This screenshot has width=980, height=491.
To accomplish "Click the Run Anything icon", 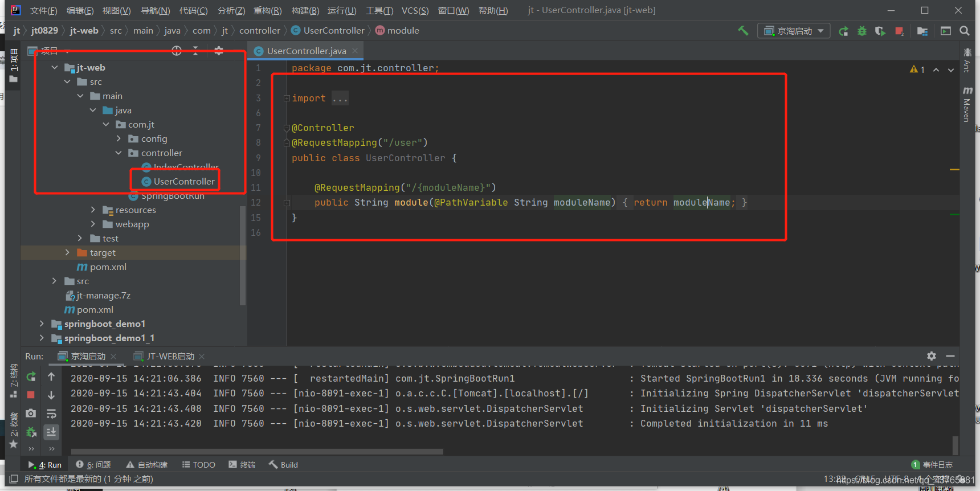I will click(946, 31).
